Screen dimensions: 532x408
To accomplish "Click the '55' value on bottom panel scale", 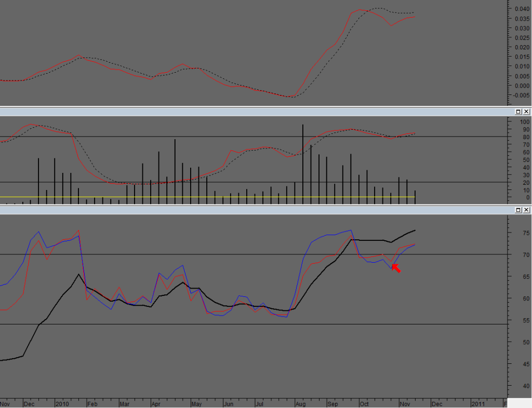I will click(526, 320).
